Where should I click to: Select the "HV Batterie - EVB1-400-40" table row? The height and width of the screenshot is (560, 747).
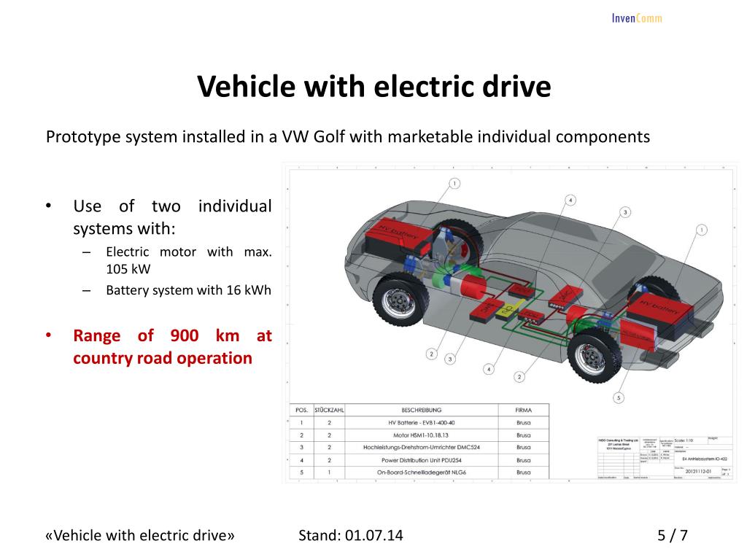tap(419, 422)
